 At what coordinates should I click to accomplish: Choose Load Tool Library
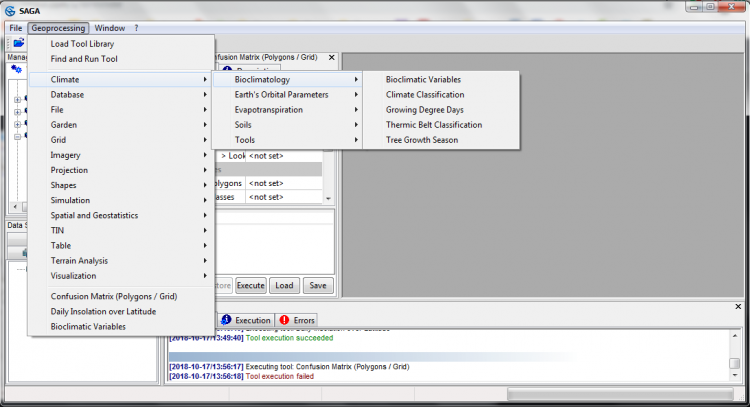coord(121,44)
